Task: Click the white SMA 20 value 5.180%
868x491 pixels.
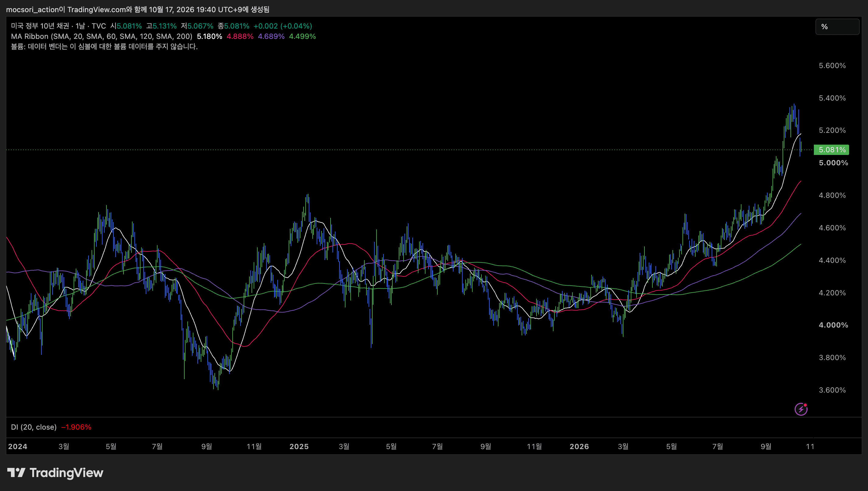Action: tap(210, 36)
